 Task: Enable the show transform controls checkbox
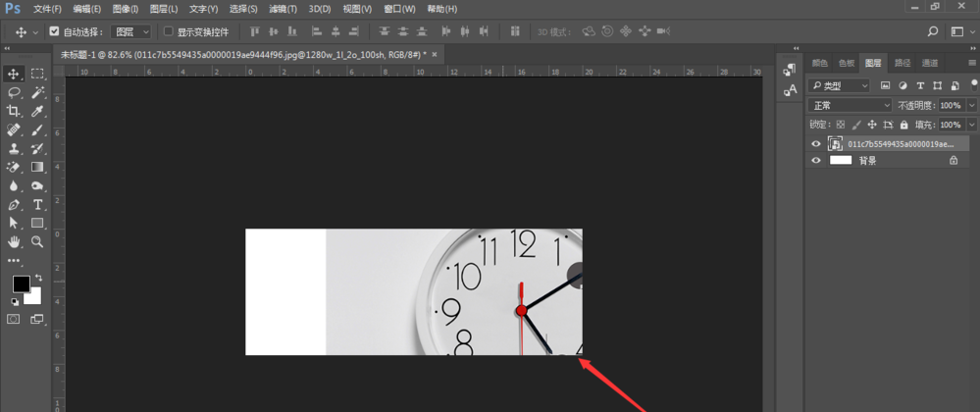click(168, 31)
